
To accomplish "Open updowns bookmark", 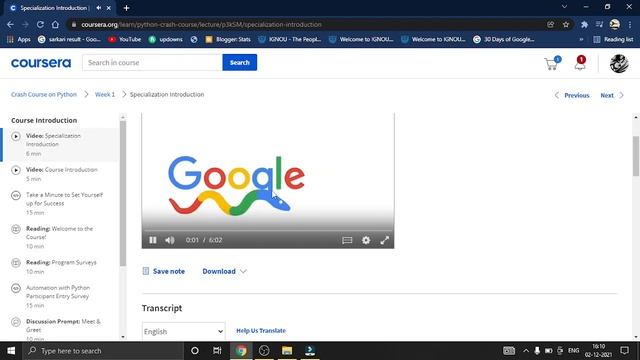I will (x=166, y=39).
